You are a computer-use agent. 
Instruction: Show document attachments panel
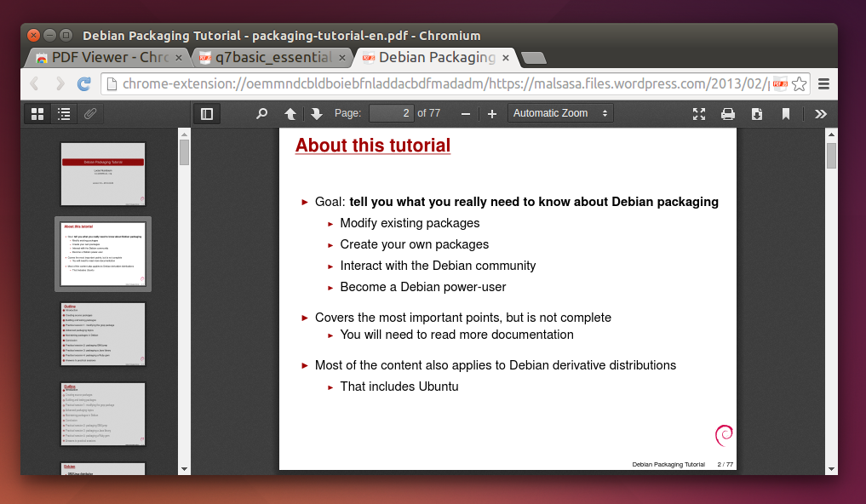point(90,112)
